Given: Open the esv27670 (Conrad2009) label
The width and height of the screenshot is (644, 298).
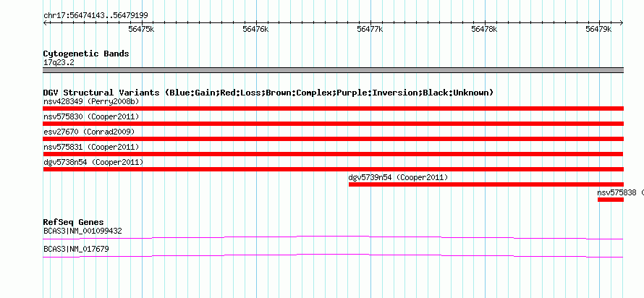Looking at the screenshot, I should [x=89, y=132].
